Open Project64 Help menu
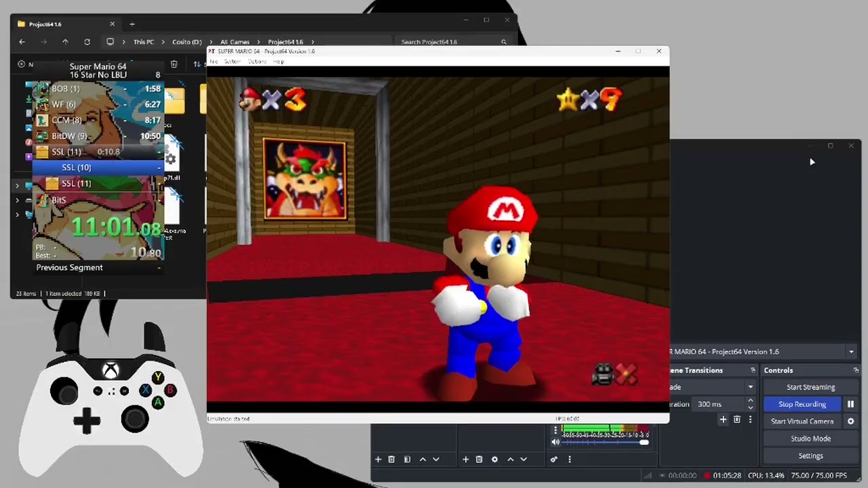 [278, 62]
